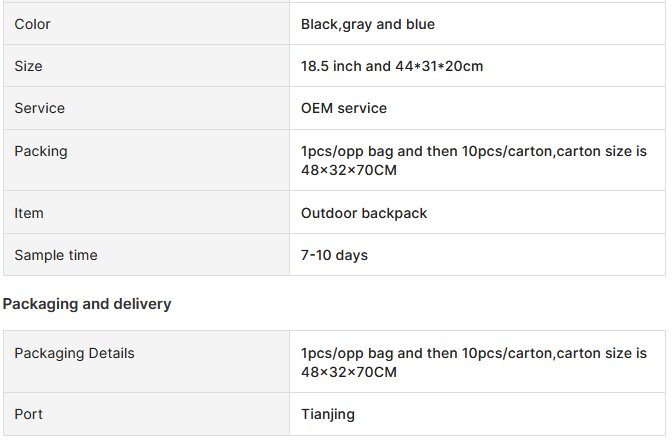Click the 'Packaging and delivery' heading

(87, 304)
